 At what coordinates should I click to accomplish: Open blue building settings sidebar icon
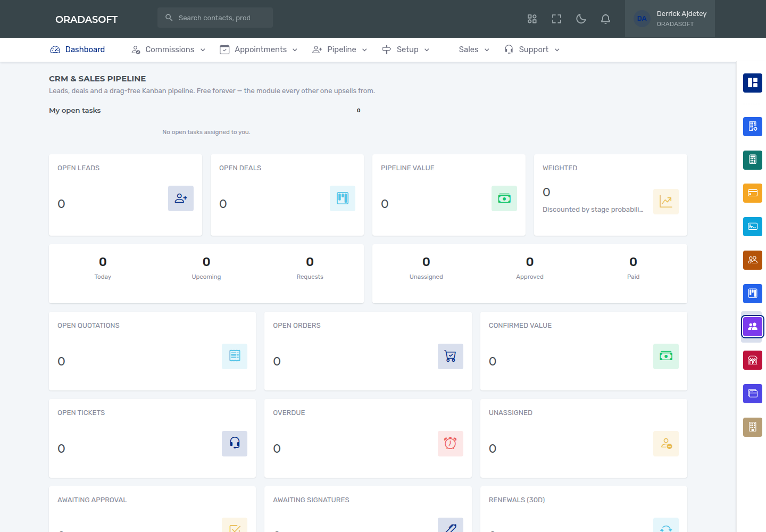[753, 127]
